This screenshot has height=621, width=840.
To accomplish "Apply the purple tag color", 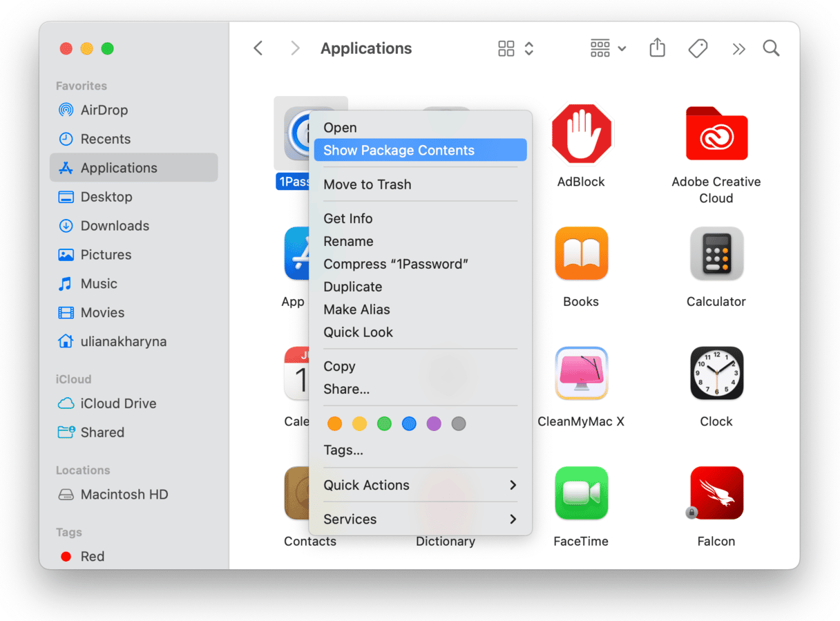I will (434, 423).
